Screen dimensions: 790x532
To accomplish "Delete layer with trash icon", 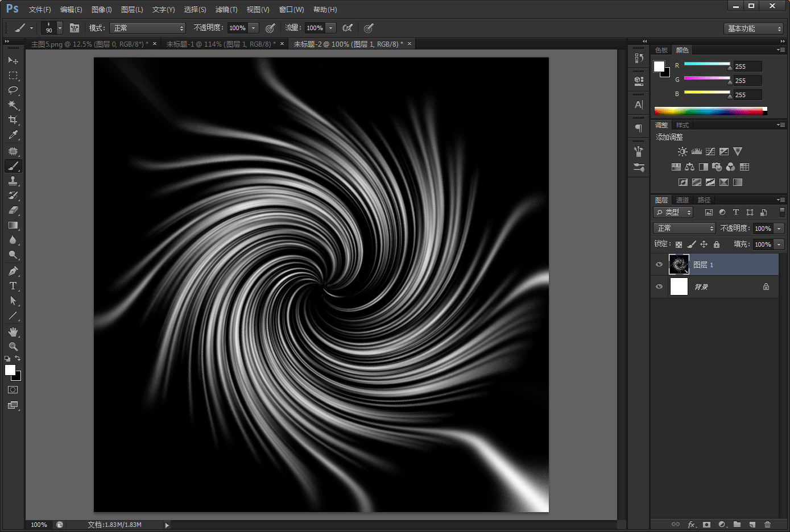I will (x=767, y=525).
